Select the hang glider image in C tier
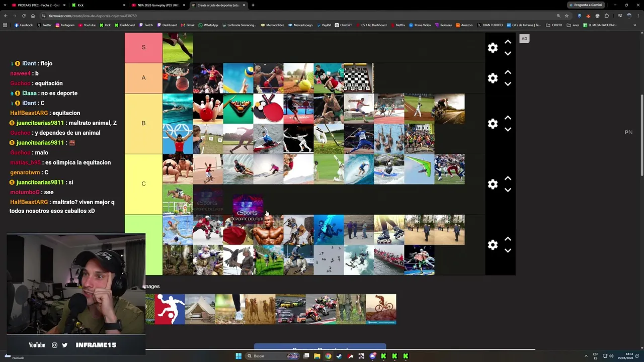This screenshot has height=362, width=644. pyautogui.click(x=419, y=169)
